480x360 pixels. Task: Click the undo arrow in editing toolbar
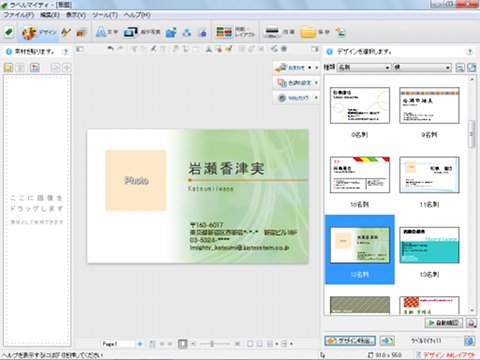(110, 49)
